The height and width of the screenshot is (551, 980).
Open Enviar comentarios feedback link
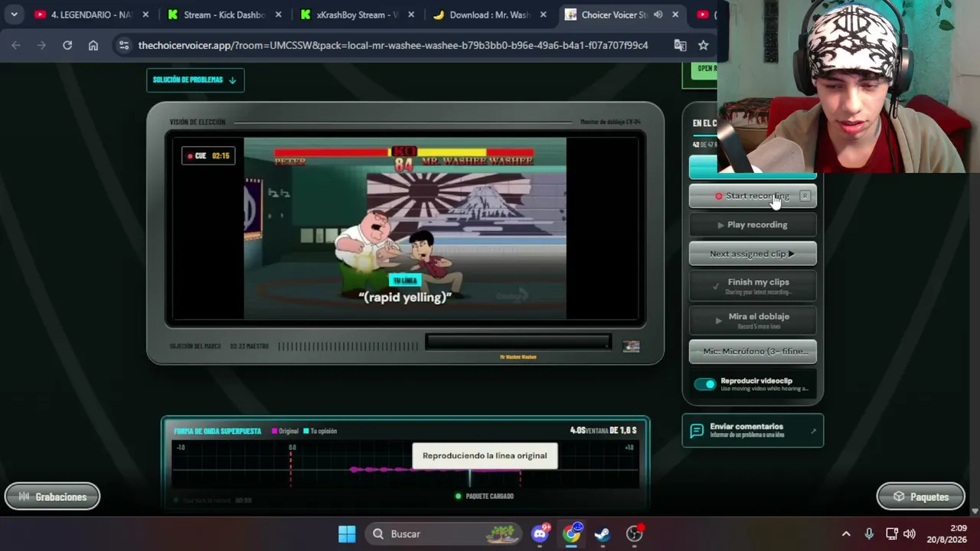(753, 431)
